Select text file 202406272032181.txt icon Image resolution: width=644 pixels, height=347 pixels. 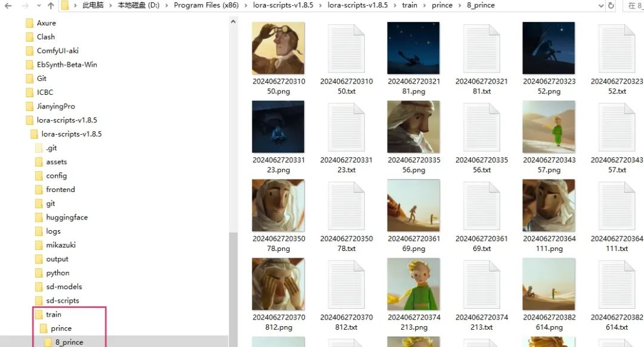(481, 48)
